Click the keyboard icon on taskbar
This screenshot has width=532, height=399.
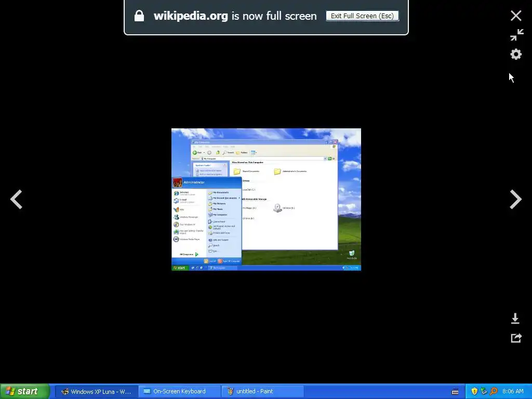455,392
